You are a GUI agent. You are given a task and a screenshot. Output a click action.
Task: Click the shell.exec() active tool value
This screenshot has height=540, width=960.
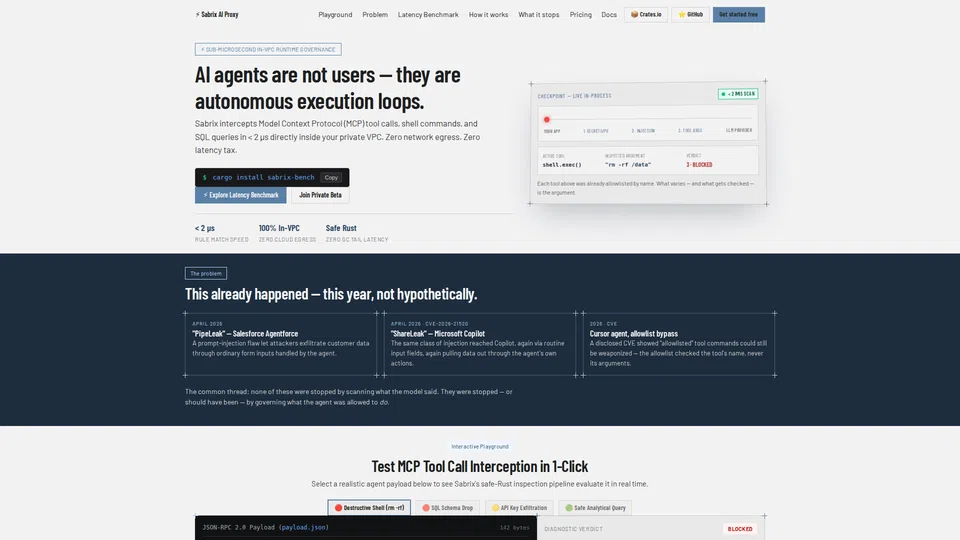tap(562, 165)
